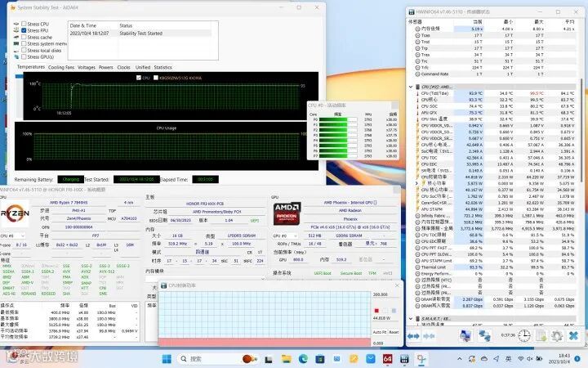Switch to the Cooling Fans tab

click(61, 67)
